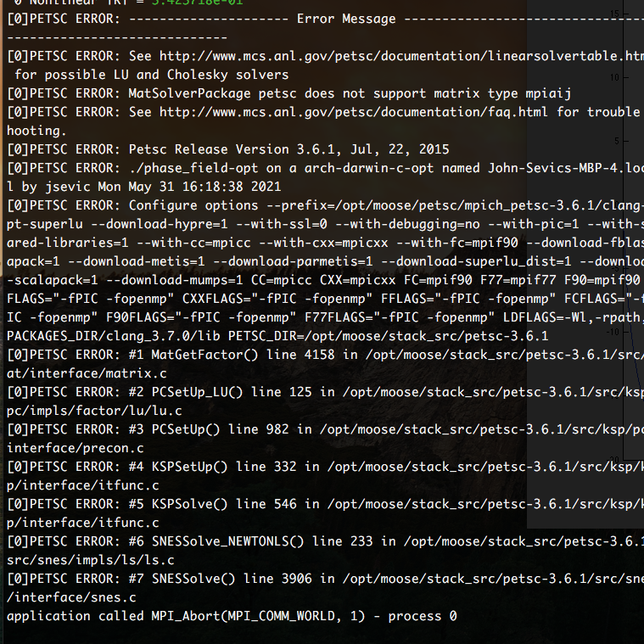This screenshot has width=644, height=644.
Task: Select the F90FLAGS="-fPIC -fopenmp" setting
Action: pyautogui.click(x=201, y=317)
